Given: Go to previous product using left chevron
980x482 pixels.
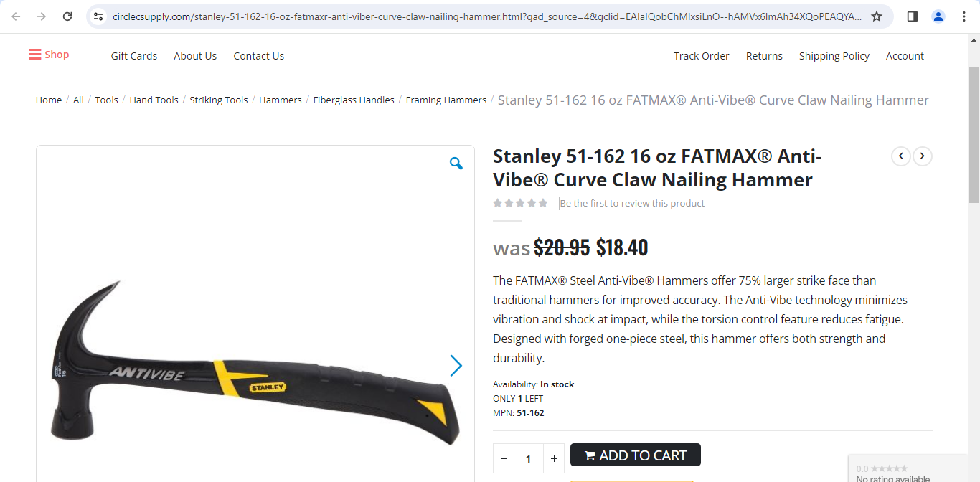Looking at the screenshot, I should pos(901,156).
